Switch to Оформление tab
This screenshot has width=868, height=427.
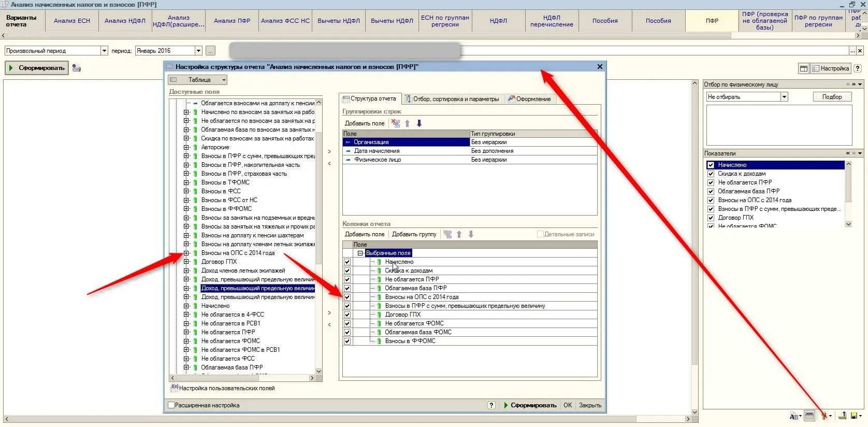click(x=529, y=99)
